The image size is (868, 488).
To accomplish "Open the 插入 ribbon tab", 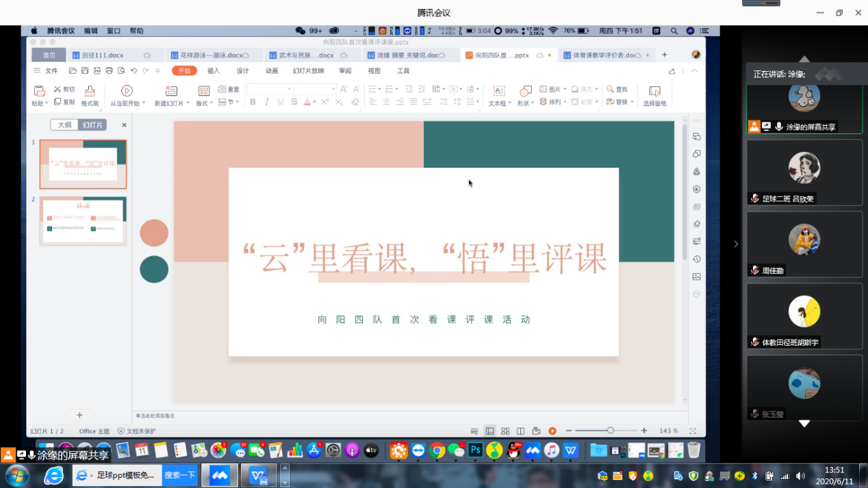I will point(214,70).
